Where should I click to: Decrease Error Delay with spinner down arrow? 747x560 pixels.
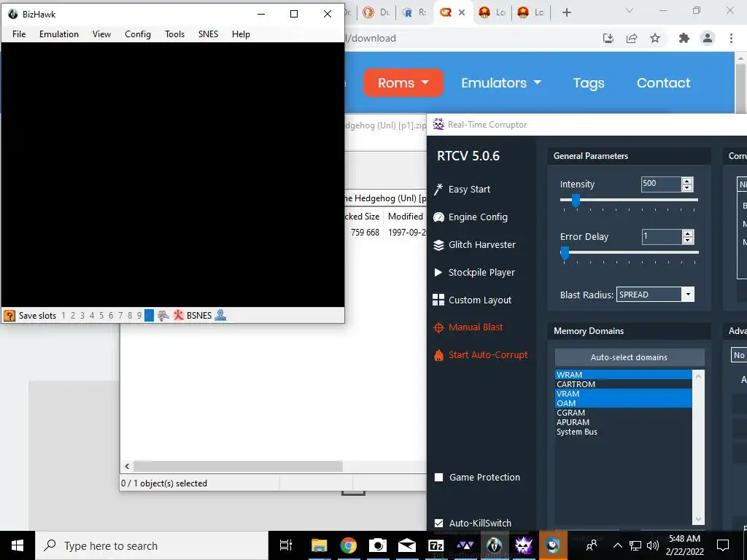pyautogui.click(x=687, y=240)
